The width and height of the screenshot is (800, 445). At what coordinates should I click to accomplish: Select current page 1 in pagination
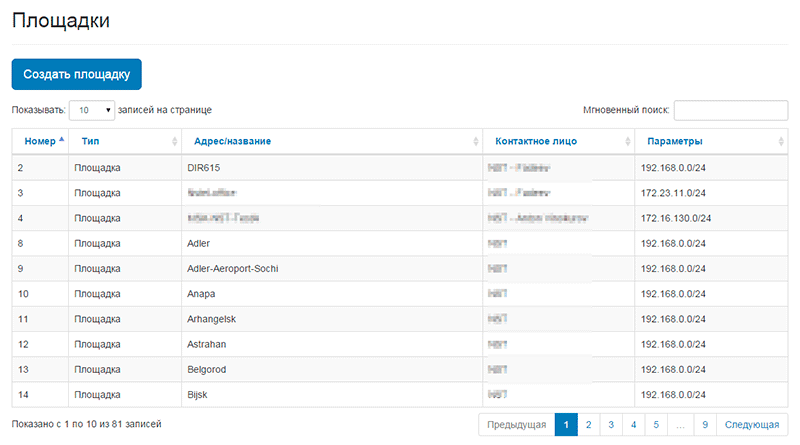click(x=566, y=425)
